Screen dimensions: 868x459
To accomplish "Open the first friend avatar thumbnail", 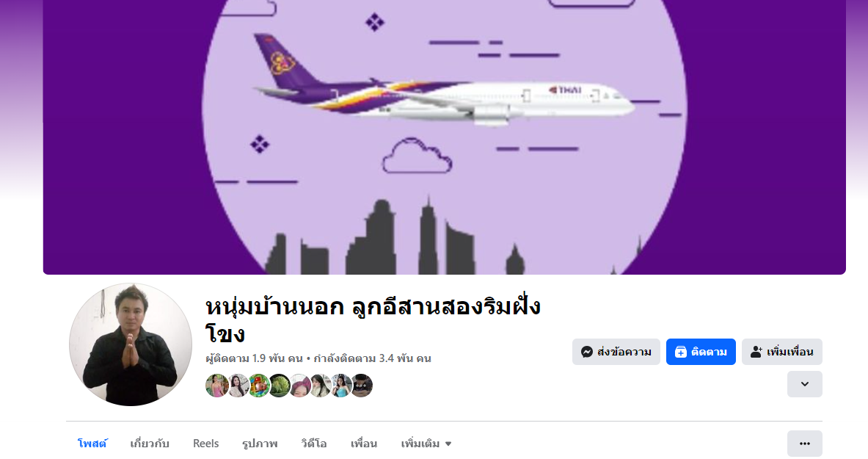I will [x=216, y=386].
